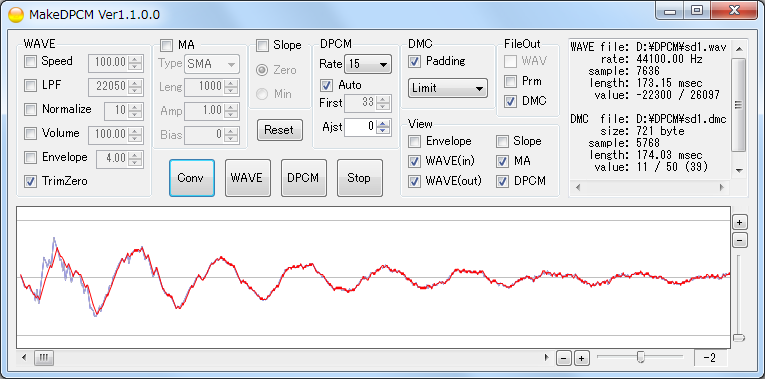Viewport: 765px width, 379px height.
Task: Click the Speed value field
Action: (108, 62)
